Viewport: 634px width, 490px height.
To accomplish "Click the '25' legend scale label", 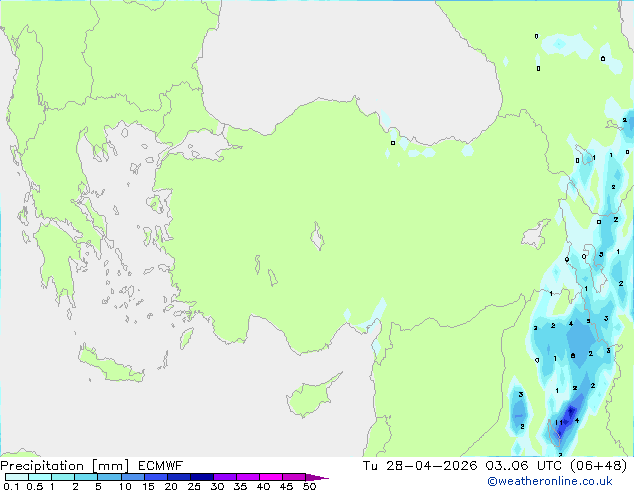I will pos(194,486).
